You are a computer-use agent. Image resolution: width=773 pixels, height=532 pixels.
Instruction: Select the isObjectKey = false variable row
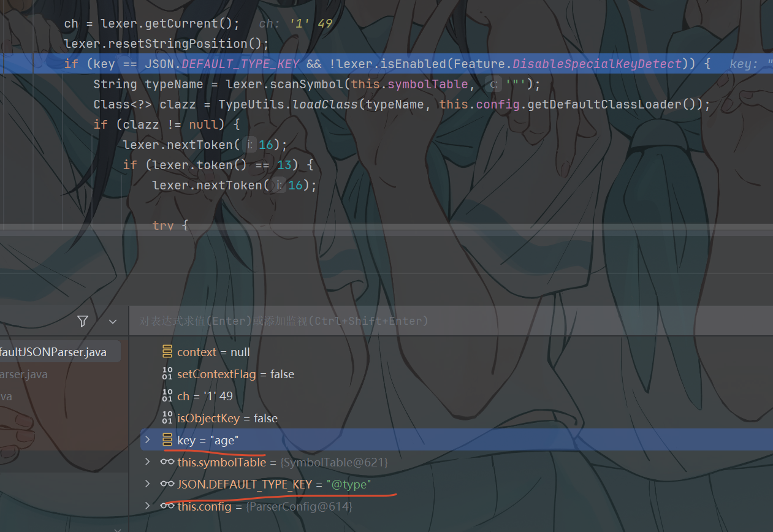(x=457, y=418)
